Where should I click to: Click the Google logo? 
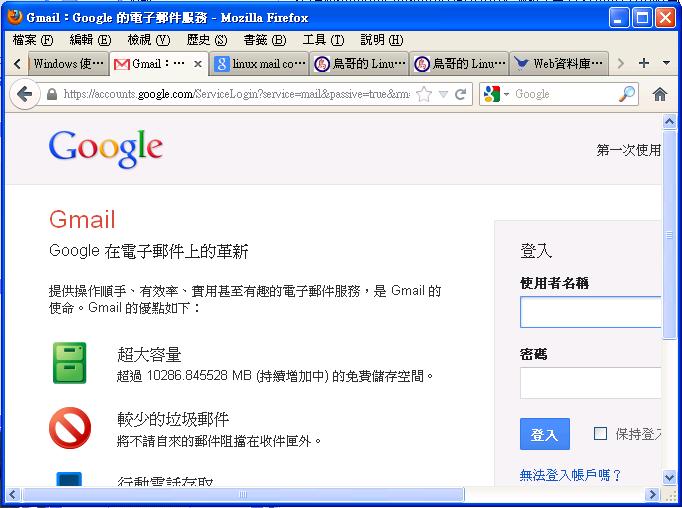tap(106, 148)
